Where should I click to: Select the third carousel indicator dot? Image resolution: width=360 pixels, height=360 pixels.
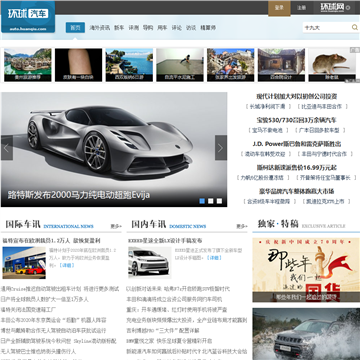219,201
